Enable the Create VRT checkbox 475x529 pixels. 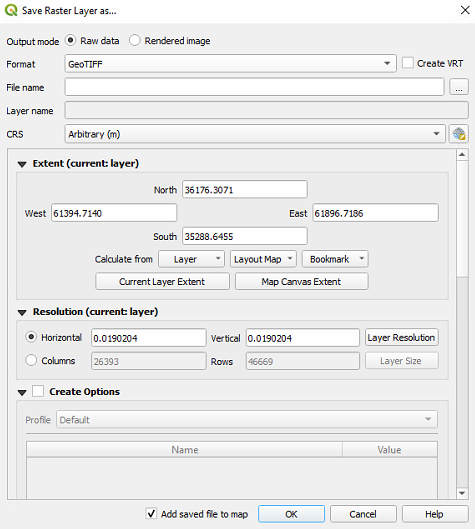pos(408,63)
